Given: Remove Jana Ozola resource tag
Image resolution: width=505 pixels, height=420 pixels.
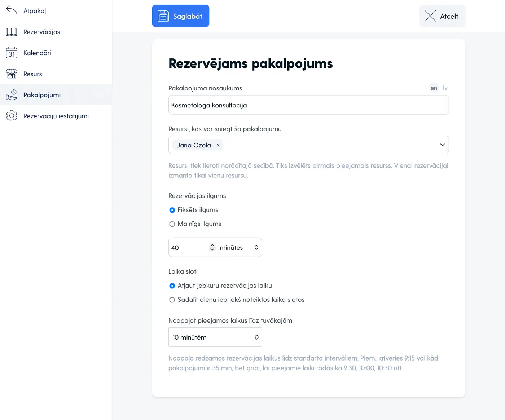Looking at the screenshot, I should pyautogui.click(x=218, y=145).
